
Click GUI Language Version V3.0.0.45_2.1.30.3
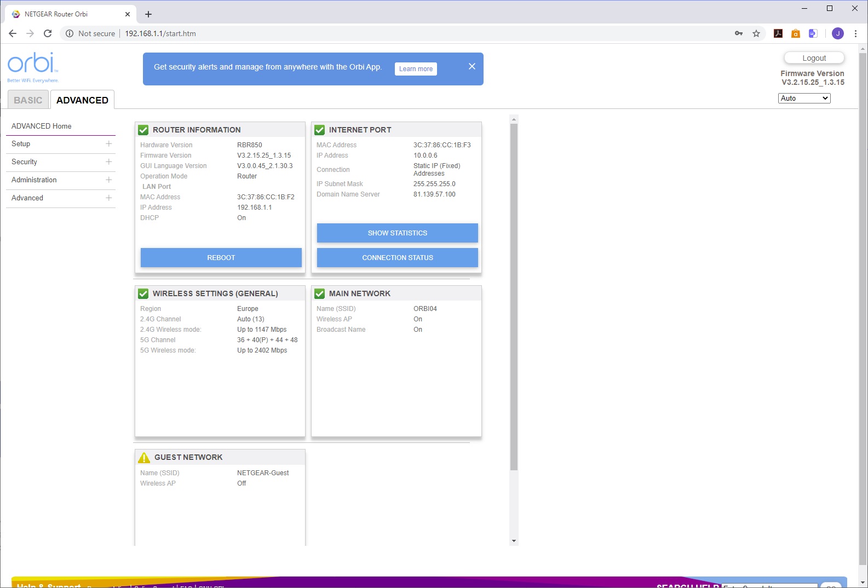(265, 166)
